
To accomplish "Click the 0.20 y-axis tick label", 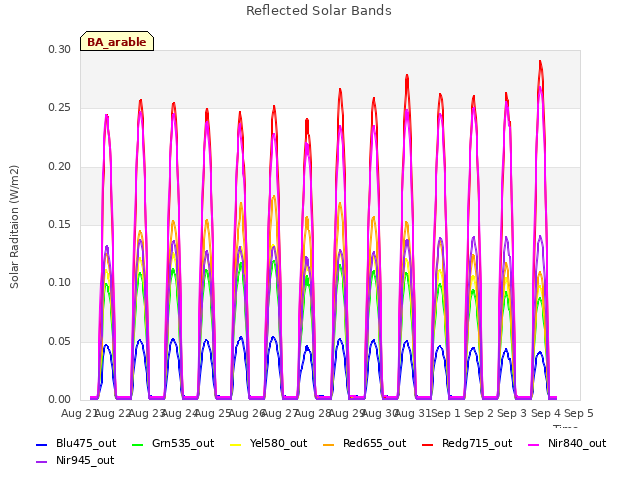I will [x=60, y=167].
